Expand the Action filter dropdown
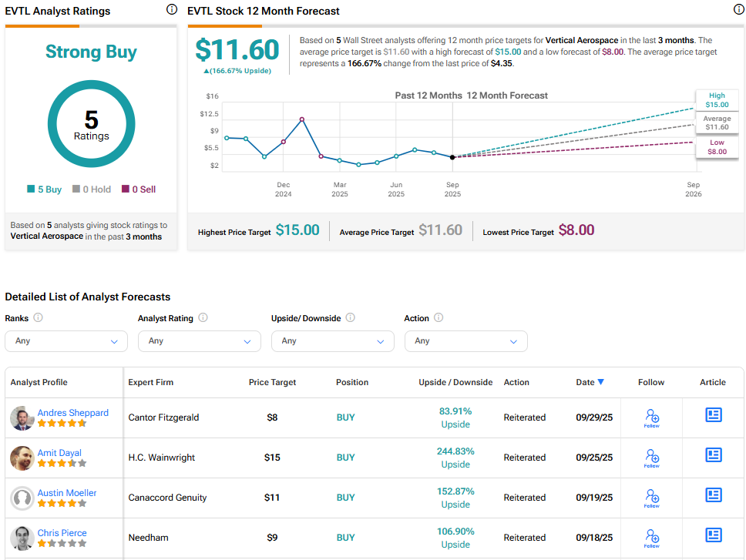 [465, 340]
